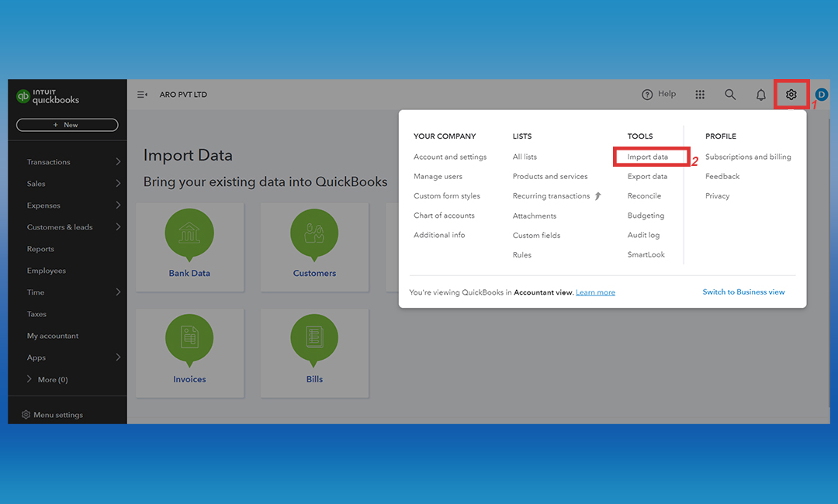The height and width of the screenshot is (504, 838).
Task: Click the search magnifier icon
Action: click(x=730, y=95)
